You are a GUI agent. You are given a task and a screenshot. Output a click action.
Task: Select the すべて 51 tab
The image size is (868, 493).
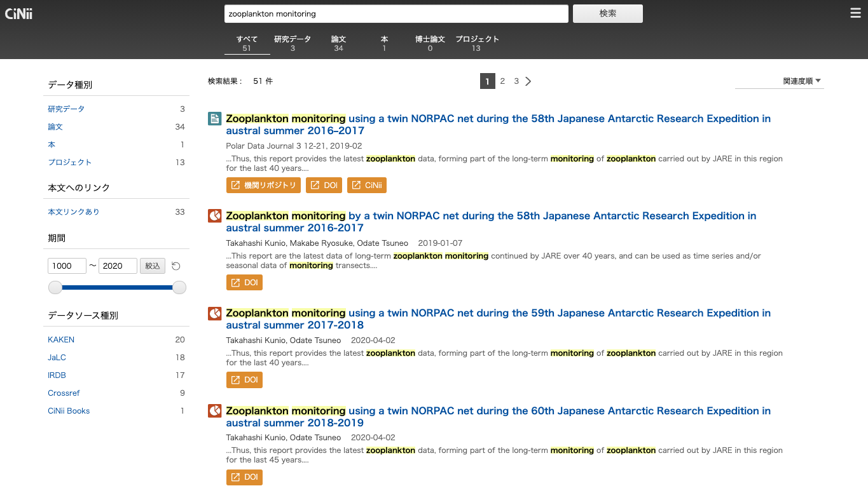point(247,43)
